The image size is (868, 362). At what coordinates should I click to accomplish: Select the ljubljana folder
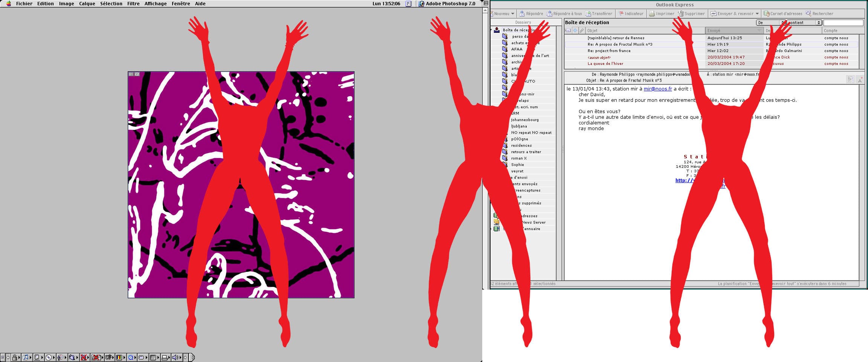519,126
